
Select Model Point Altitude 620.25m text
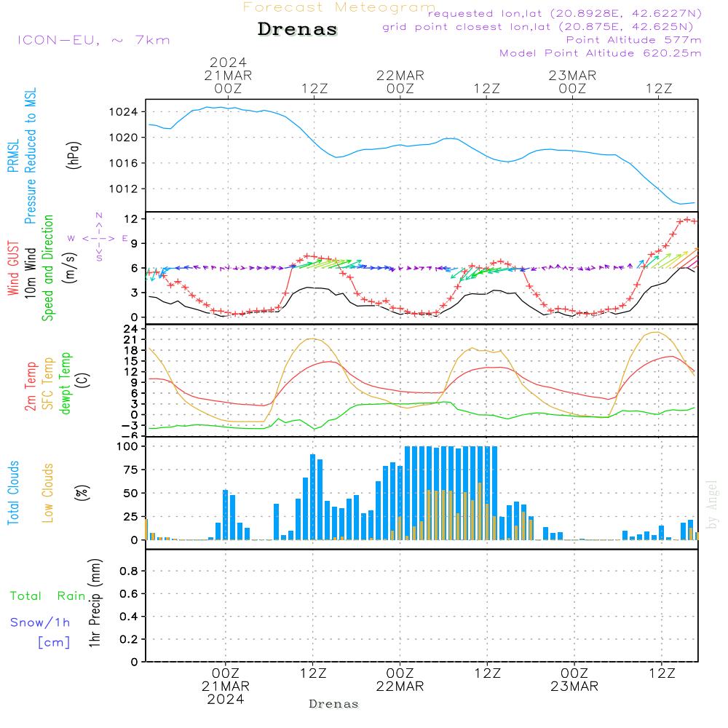click(601, 52)
